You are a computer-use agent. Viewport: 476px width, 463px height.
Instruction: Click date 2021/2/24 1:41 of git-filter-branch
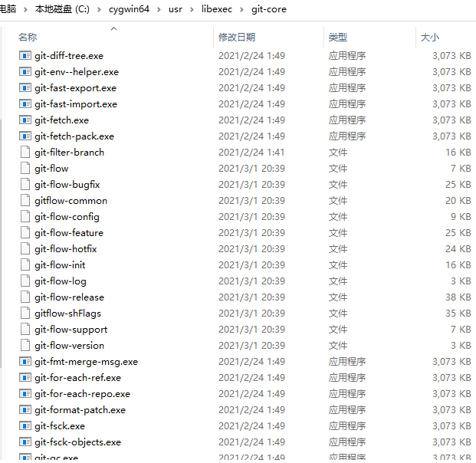(x=251, y=153)
